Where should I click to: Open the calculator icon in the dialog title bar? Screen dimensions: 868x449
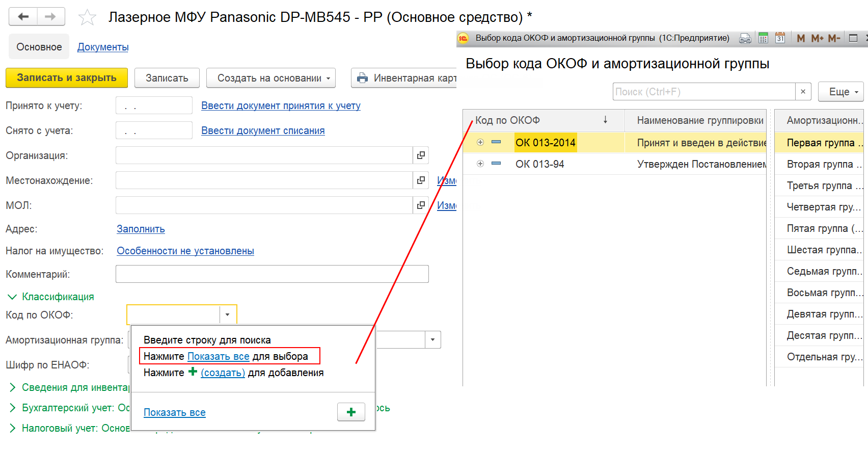tap(763, 38)
